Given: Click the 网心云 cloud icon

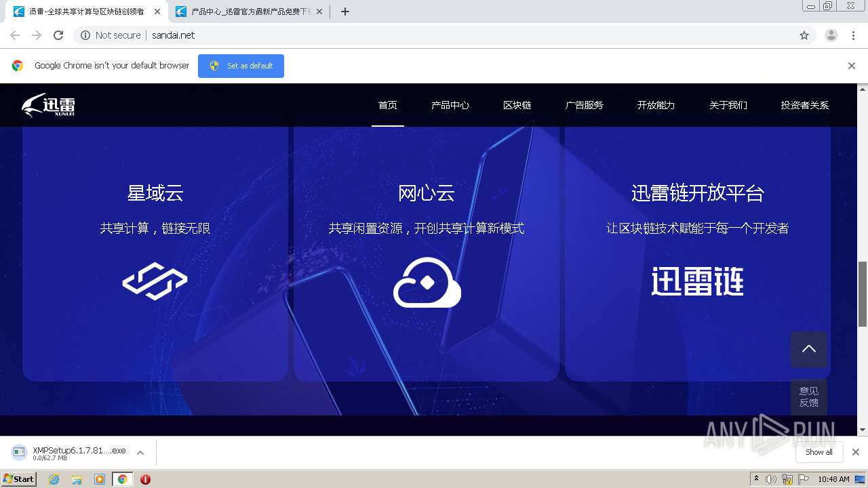Looking at the screenshot, I should [427, 283].
